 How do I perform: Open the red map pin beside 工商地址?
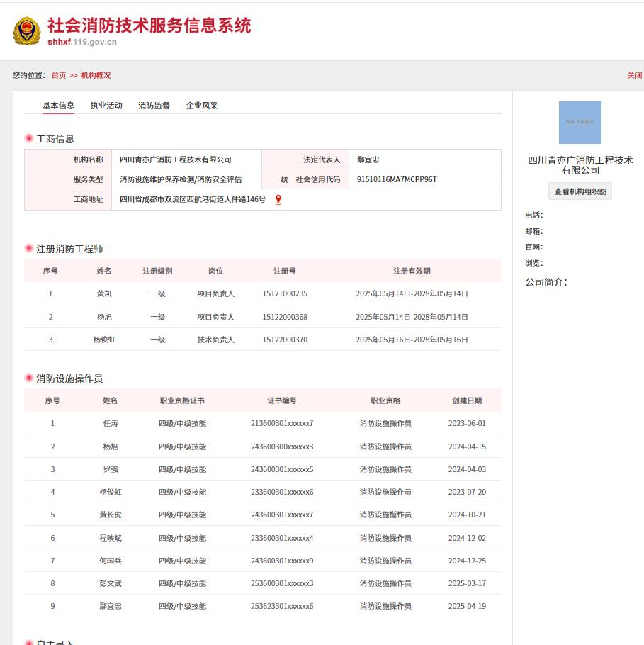278,201
